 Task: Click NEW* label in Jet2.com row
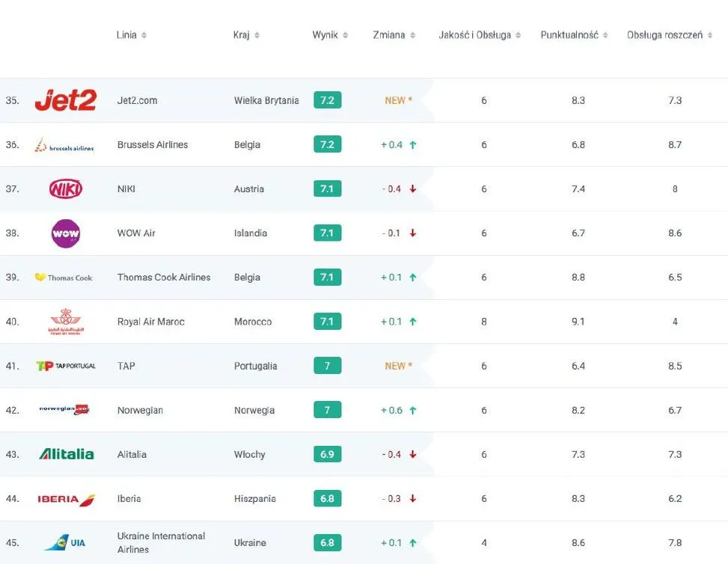click(x=398, y=100)
